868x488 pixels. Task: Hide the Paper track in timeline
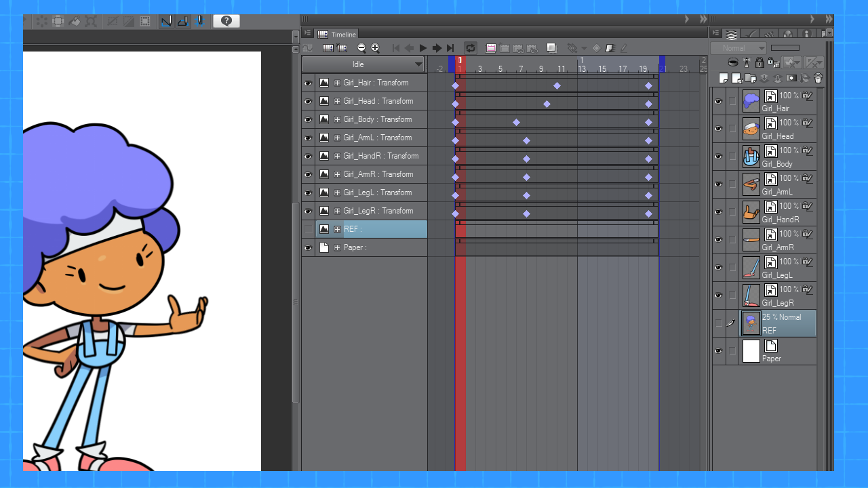tap(309, 247)
